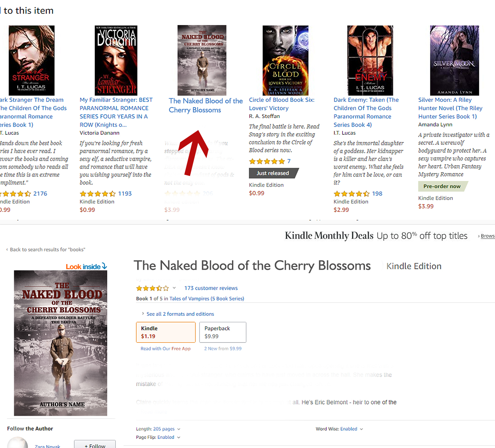This screenshot has width=495, height=448.
Task: Open Silver Moon book cover thumbnail
Action: (454, 61)
